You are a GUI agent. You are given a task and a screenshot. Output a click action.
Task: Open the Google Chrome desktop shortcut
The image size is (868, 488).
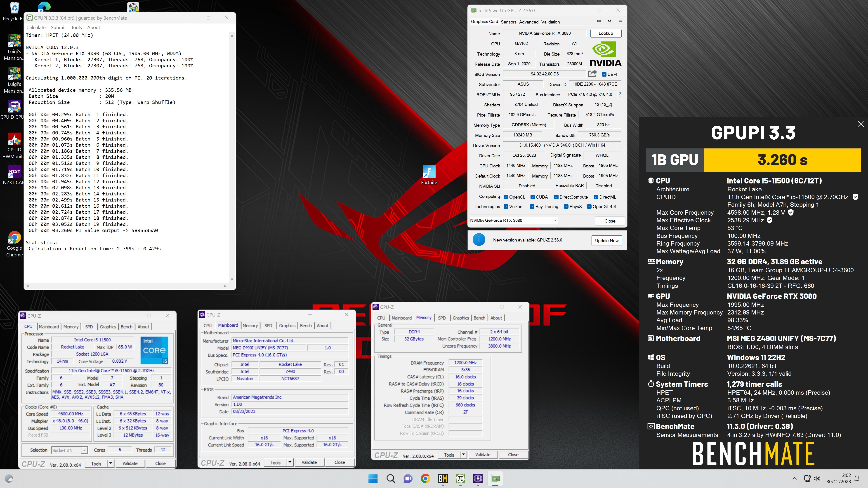point(14,244)
